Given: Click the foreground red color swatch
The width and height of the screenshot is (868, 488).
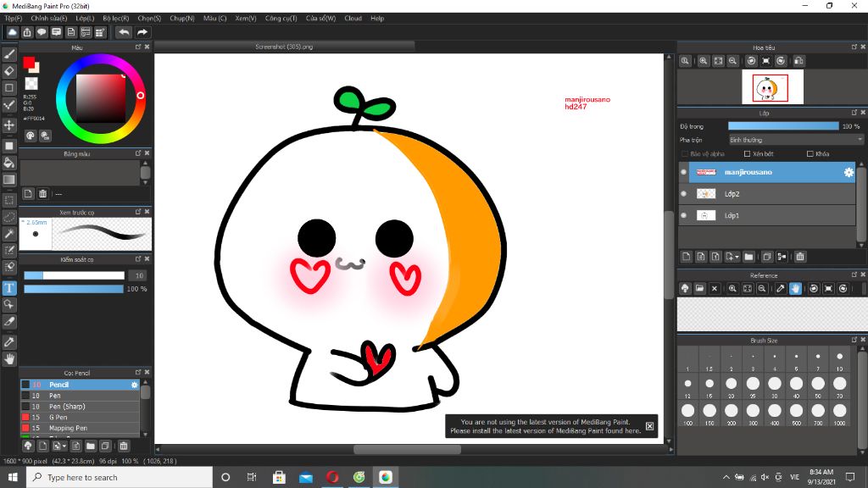Looking at the screenshot, I should click(29, 63).
